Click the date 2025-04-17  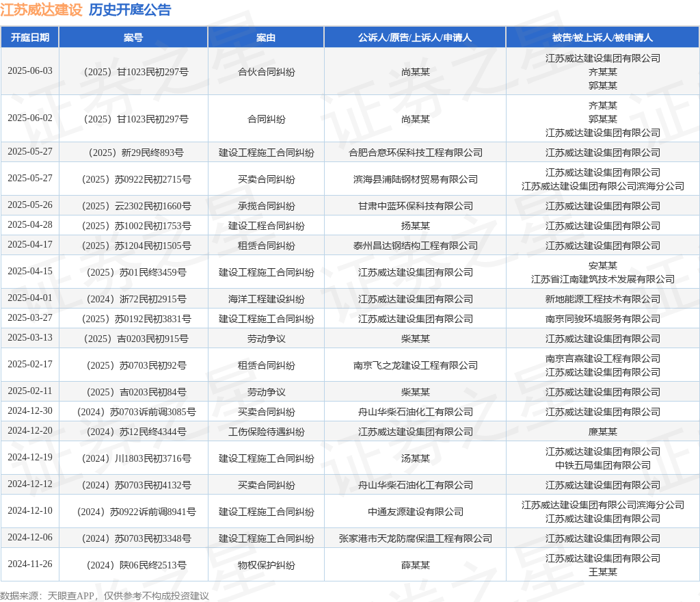pyautogui.click(x=30, y=245)
